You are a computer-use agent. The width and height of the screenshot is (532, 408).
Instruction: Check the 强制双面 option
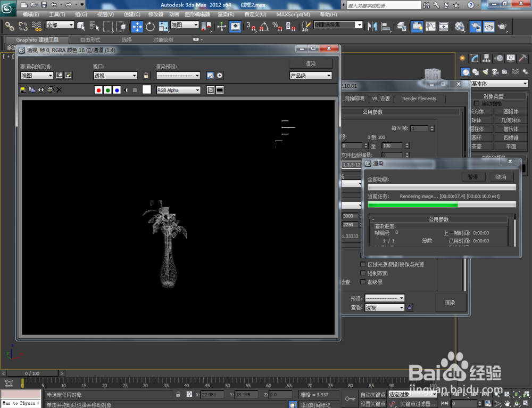point(363,273)
